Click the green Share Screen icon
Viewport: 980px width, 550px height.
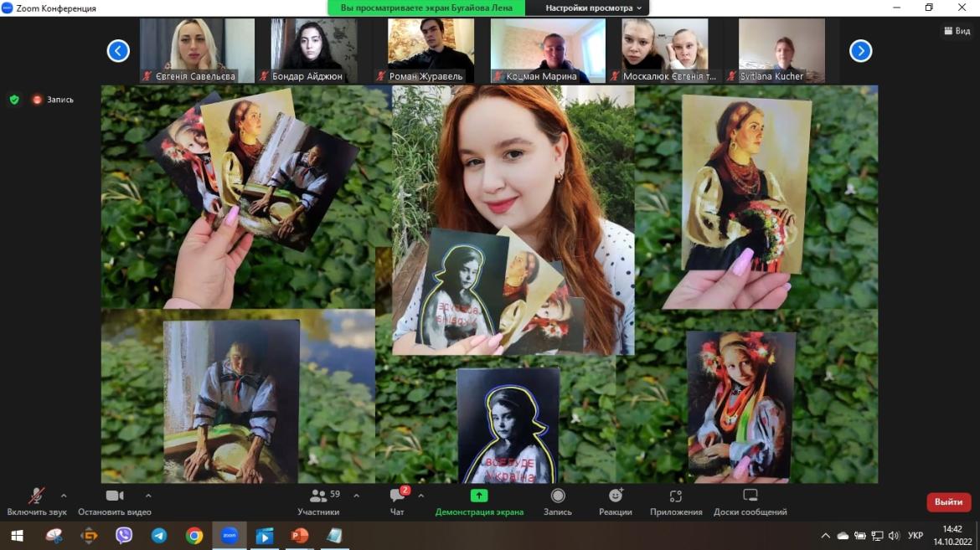(479, 496)
